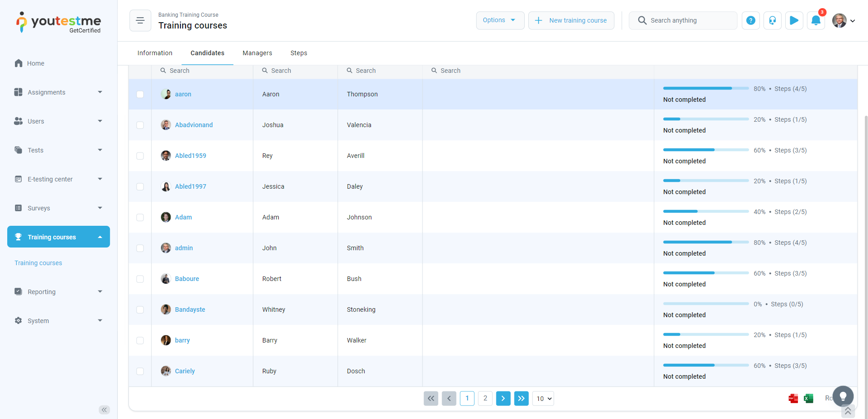Screen dimensions: 868x419
Task: Select the checkbox for candidate aaron
Action: click(140, 94)
